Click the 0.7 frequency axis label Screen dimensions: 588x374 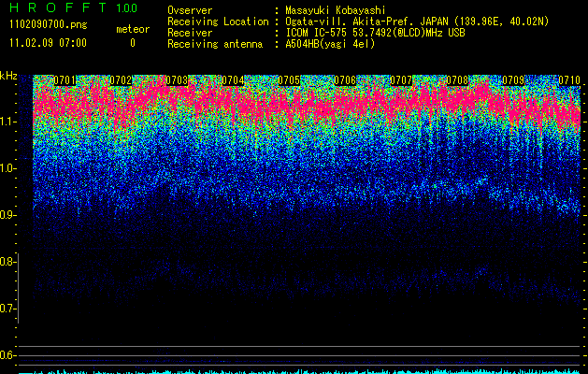click(x=8, y=309)
